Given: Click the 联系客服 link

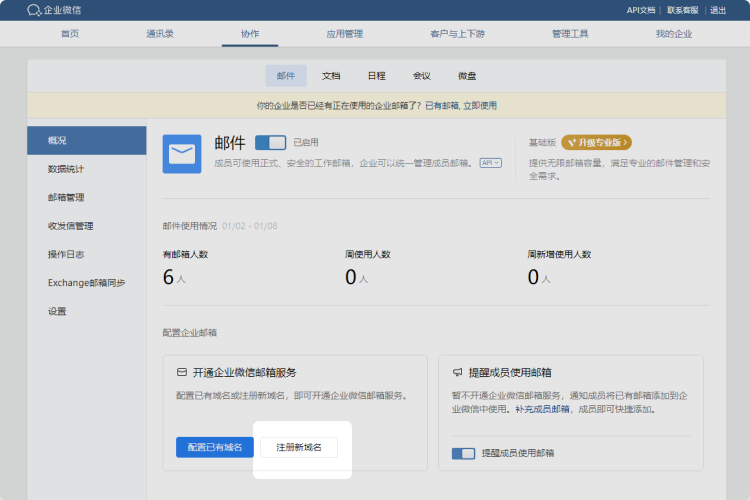Looking at the screenshot, I should [683, 11].
